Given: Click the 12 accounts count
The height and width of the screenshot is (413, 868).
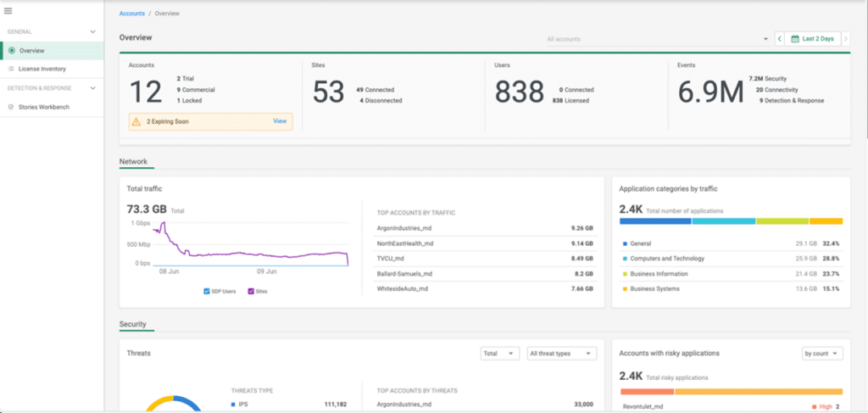Looking at the screenshot, I should pyautogui.click(x=146, y=92).
